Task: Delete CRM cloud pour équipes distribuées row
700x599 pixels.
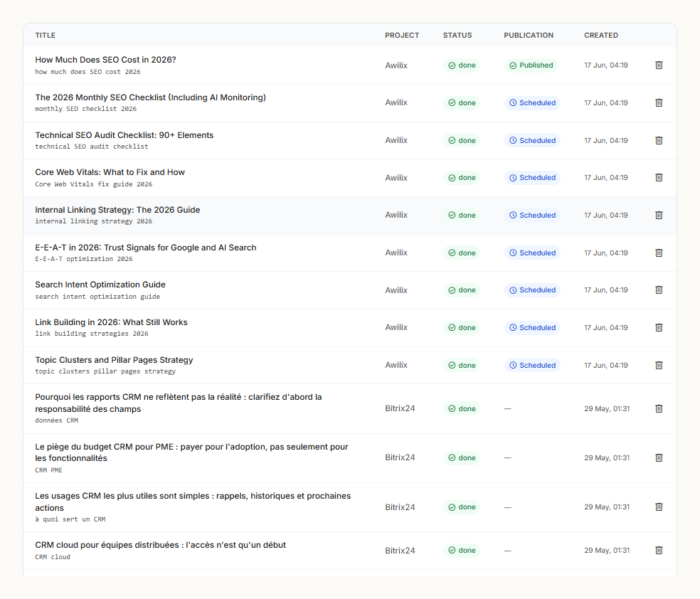Action: 659,551
